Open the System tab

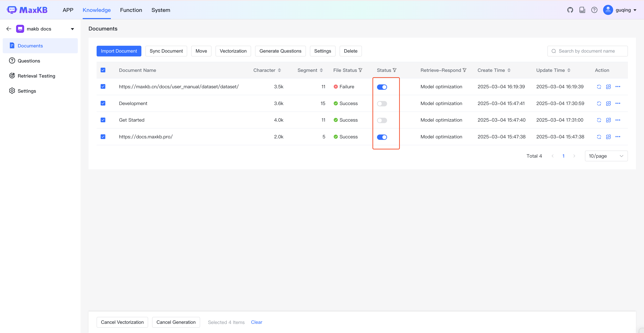(x=161, y=10)
